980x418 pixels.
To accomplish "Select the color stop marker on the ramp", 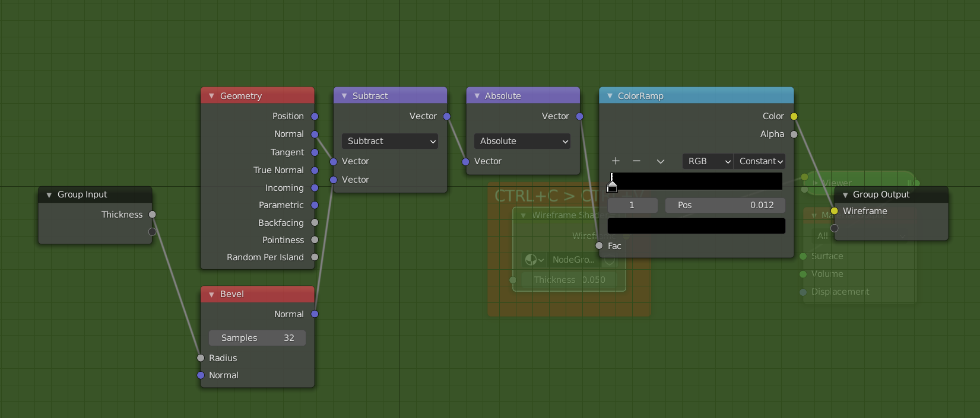I will click(612, 187).
